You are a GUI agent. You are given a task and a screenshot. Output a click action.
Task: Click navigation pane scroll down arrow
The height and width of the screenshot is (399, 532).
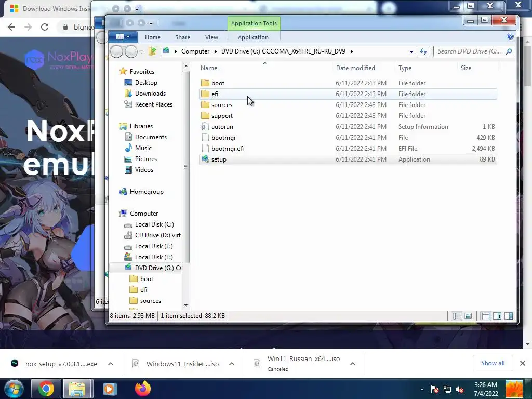click(186, 305)
